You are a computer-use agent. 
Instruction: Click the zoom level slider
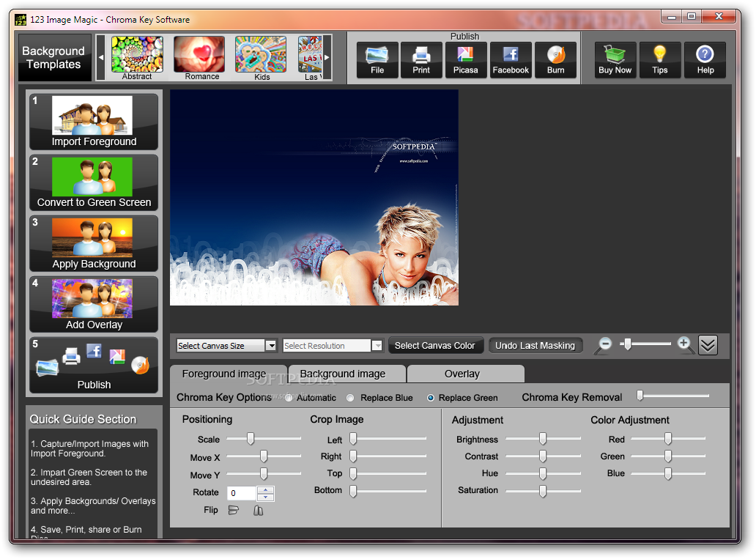645,344
